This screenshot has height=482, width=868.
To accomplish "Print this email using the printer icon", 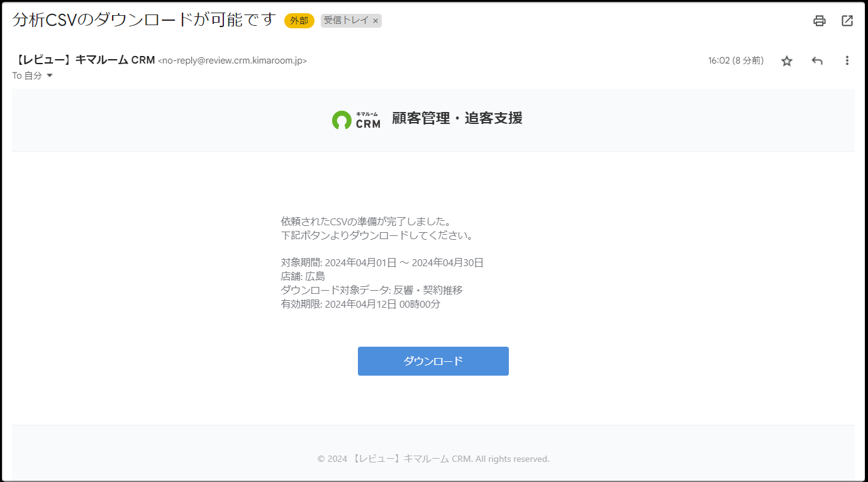I will 819,21.
